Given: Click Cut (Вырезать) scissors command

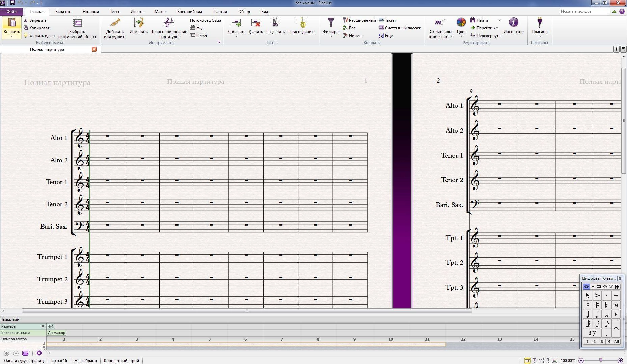Looking at the screenshot, I should tap(35, 20).
